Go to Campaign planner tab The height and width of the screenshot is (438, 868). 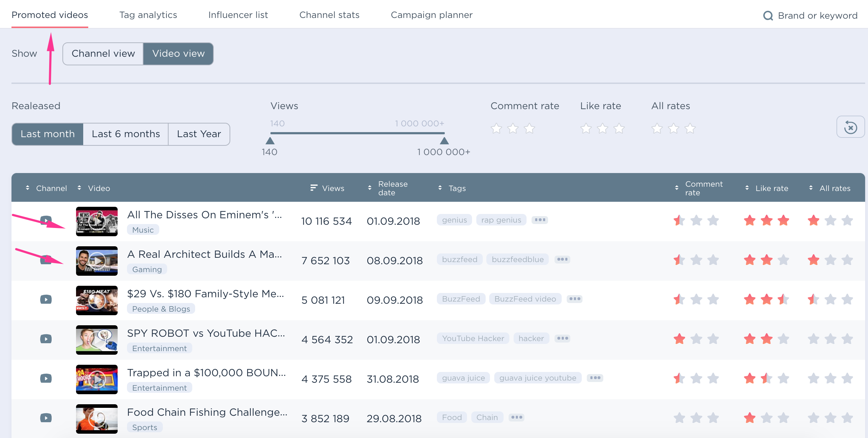pos(431,15)
